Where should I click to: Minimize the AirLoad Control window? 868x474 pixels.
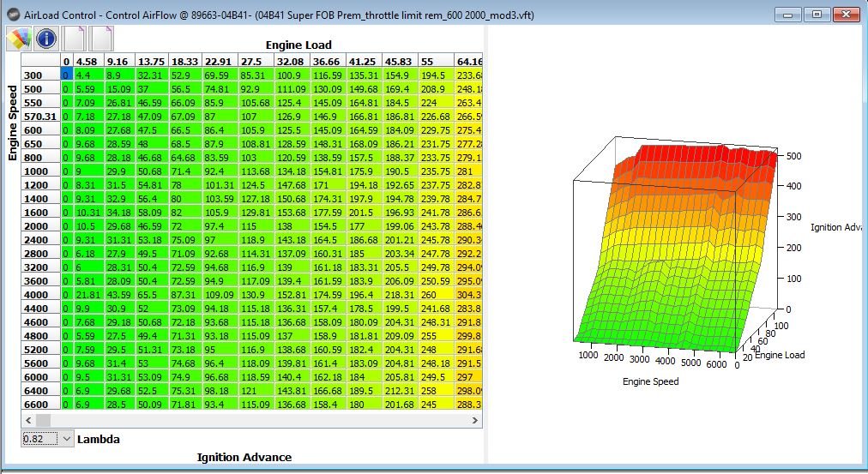787,15
